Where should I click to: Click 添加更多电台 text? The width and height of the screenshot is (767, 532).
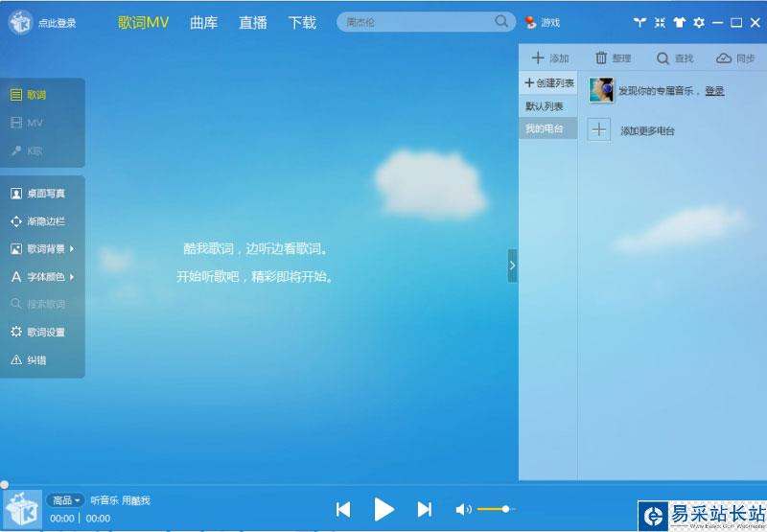[647, 130]
